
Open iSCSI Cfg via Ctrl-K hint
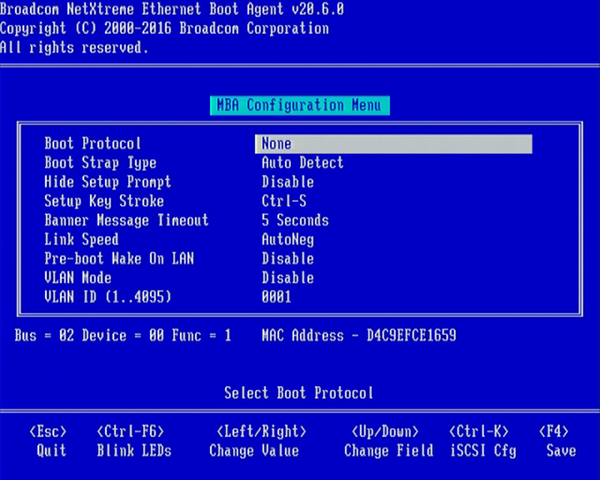pyautogui.click(x=483, y=441)
